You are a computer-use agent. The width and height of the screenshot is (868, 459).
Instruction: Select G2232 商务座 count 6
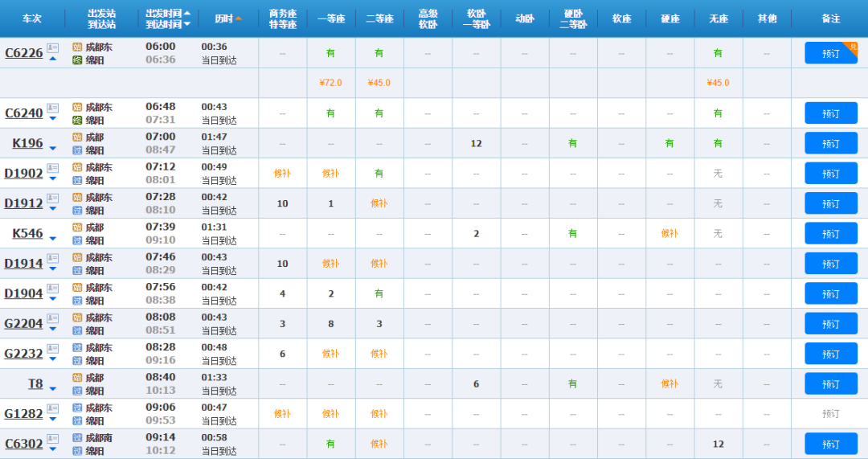(x=282, y=354)
